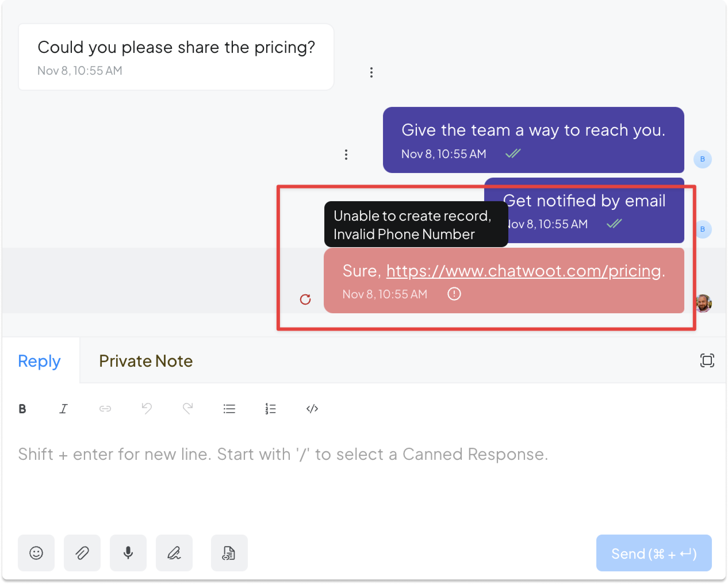Attach a file with paperclip icon
Screen dimensions: 728x584
[82, 553]
